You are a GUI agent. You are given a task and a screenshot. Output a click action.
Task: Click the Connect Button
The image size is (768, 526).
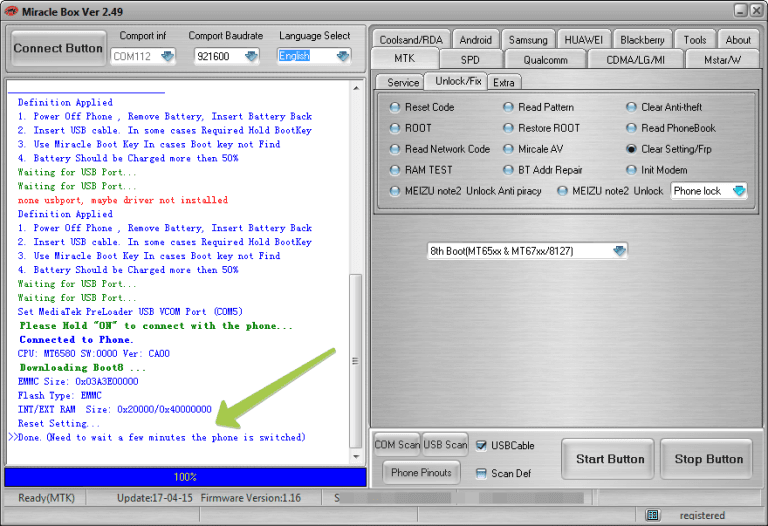click(58, 48)
